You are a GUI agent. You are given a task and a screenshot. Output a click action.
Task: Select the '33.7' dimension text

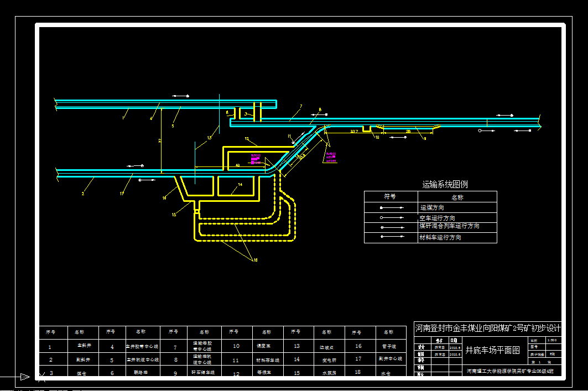tap(354, 131)
